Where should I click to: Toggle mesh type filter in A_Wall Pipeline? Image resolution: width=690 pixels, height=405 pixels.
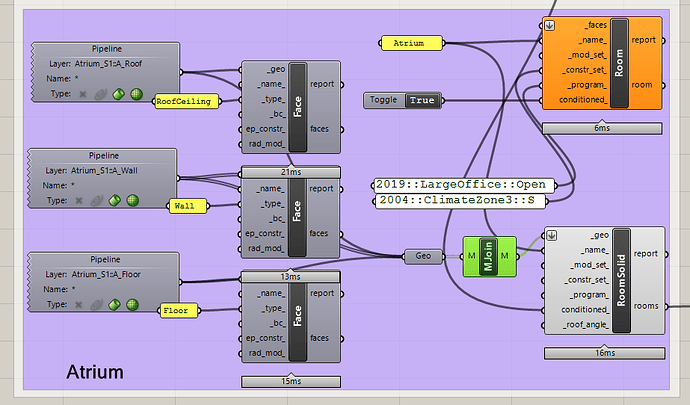tap(132, 201)
